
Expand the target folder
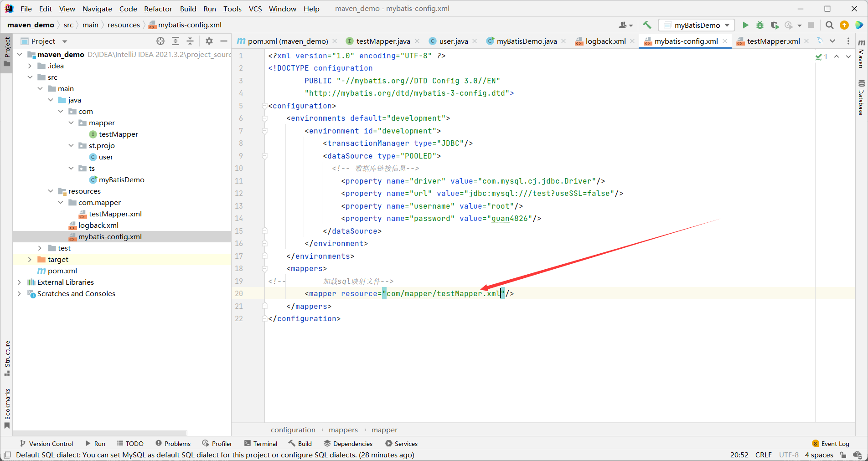(x=30, y=259)
